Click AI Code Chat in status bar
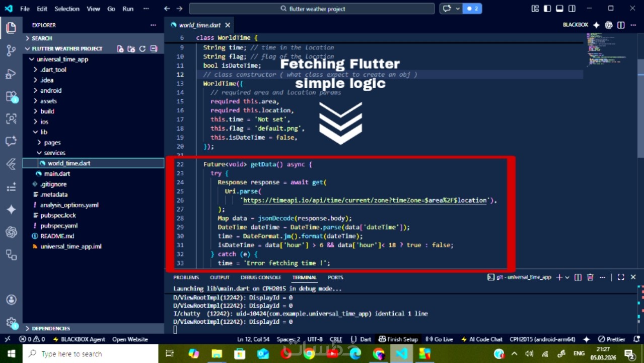The image size is (644, 363). [x=481, y=339]
